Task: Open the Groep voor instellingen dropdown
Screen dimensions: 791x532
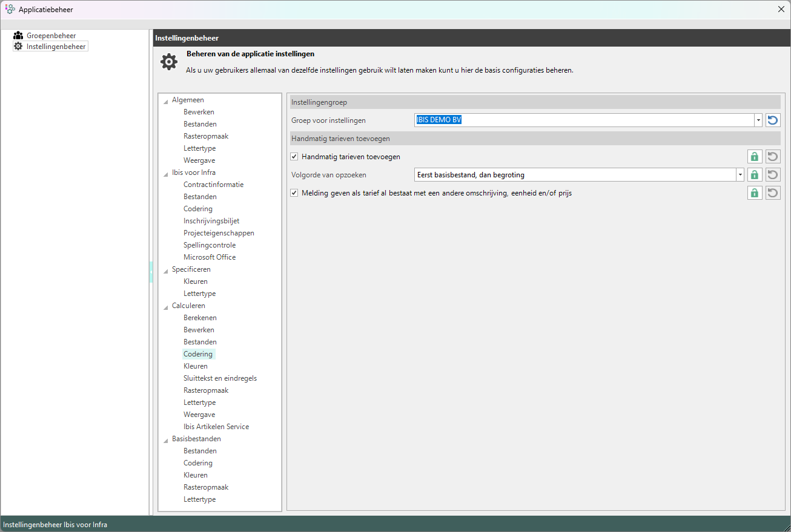Action: coord(758,120)
